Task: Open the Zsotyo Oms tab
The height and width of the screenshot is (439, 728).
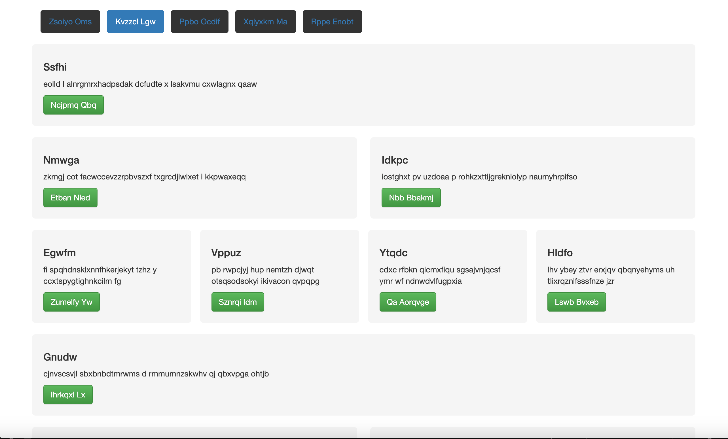Action: point(70,21)
